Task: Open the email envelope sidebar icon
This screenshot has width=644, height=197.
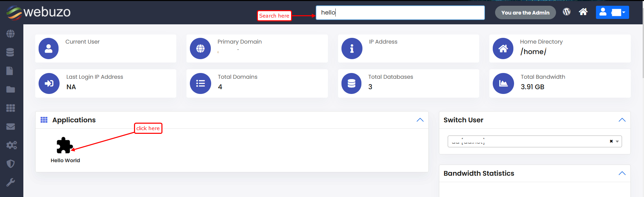Action: tap(10, 127)
